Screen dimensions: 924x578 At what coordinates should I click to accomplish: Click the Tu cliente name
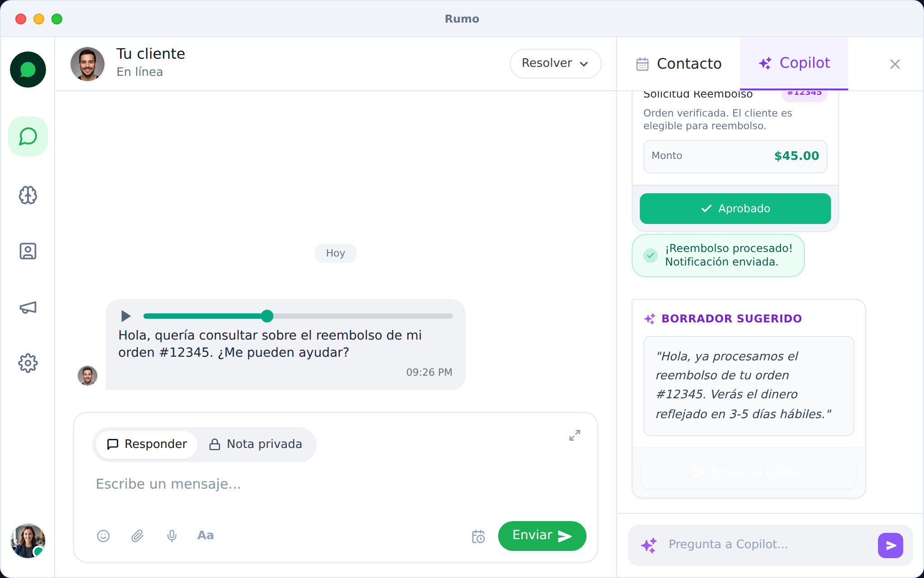151,54
